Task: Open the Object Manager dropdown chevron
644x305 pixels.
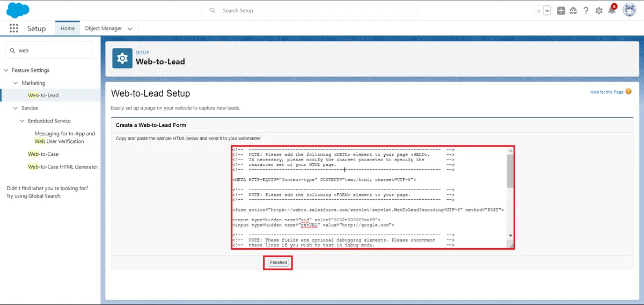Action: coord(130,29)
